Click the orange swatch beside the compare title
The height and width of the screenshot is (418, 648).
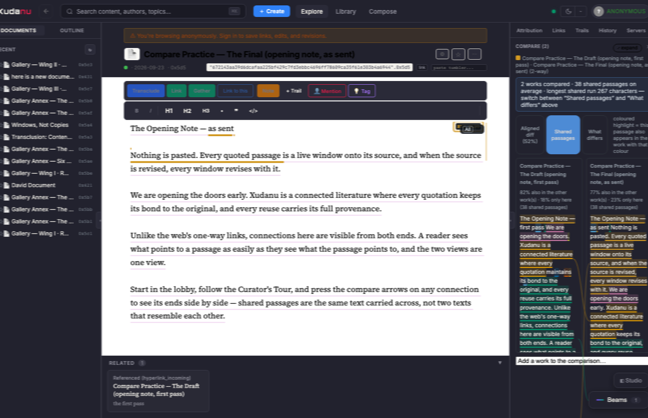coord(518,58)
